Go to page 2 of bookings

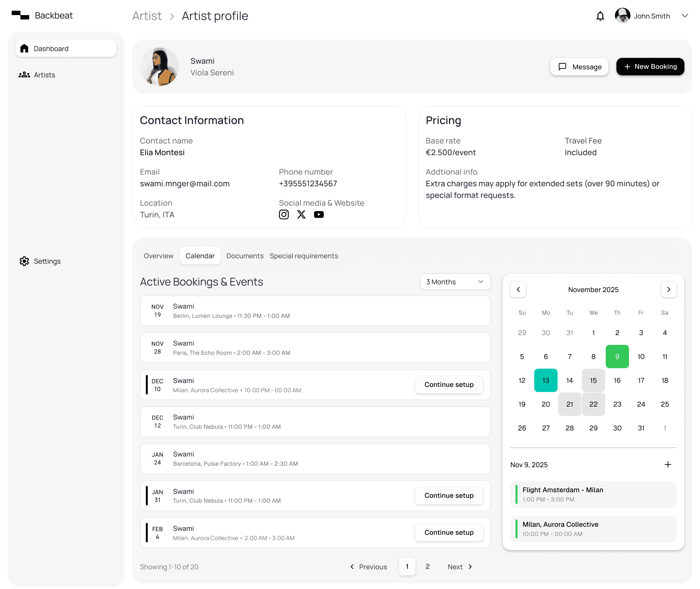click(427, 566)
